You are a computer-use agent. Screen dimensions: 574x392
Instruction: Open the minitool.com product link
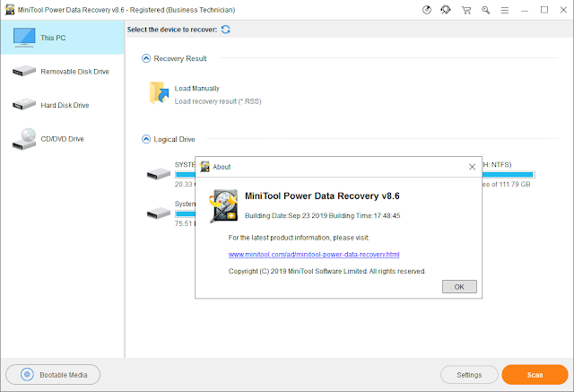click(x=314, y=255)
